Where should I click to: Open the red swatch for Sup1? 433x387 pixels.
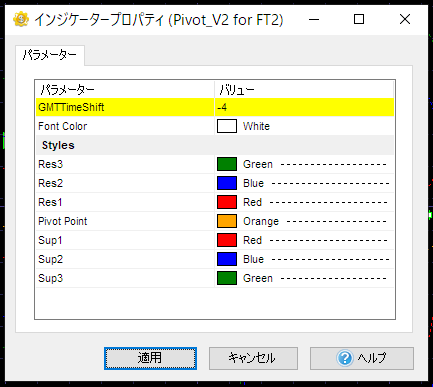227,240
